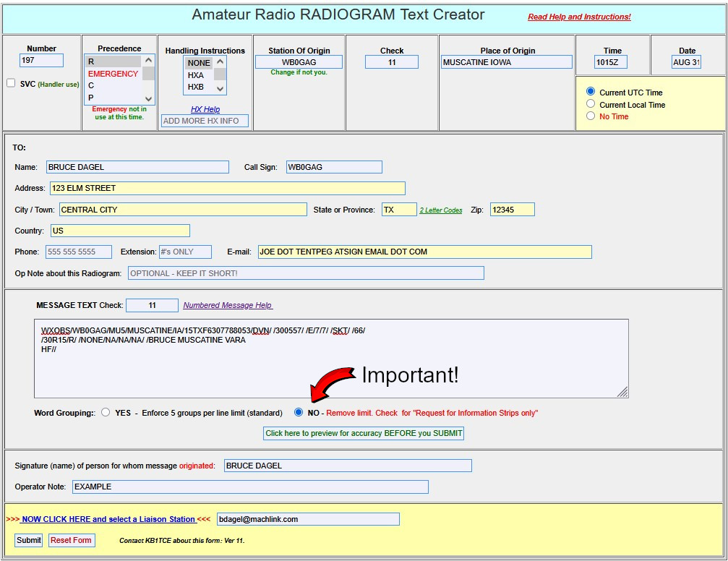Select HXA in Handling Instructions list
This screenshot has height=561, width=728.
pos(196,75)
